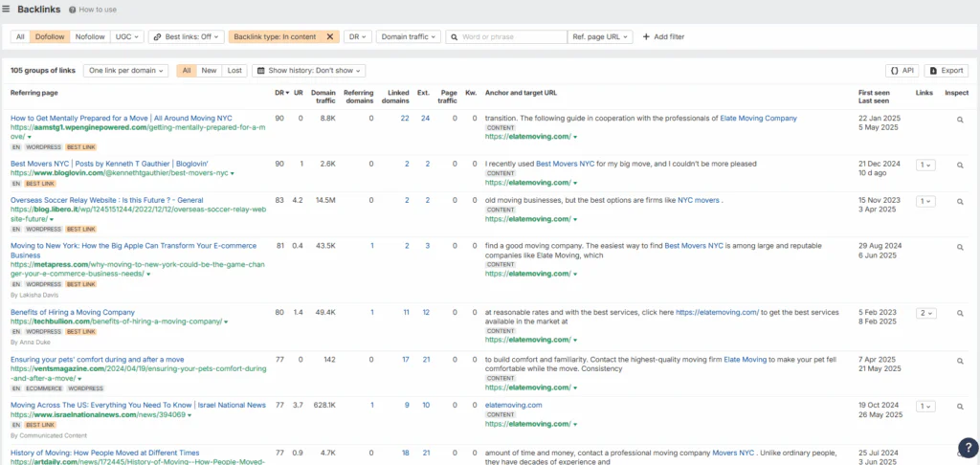Click the magnifier icon in Word or phrase field

pos(455,37)
